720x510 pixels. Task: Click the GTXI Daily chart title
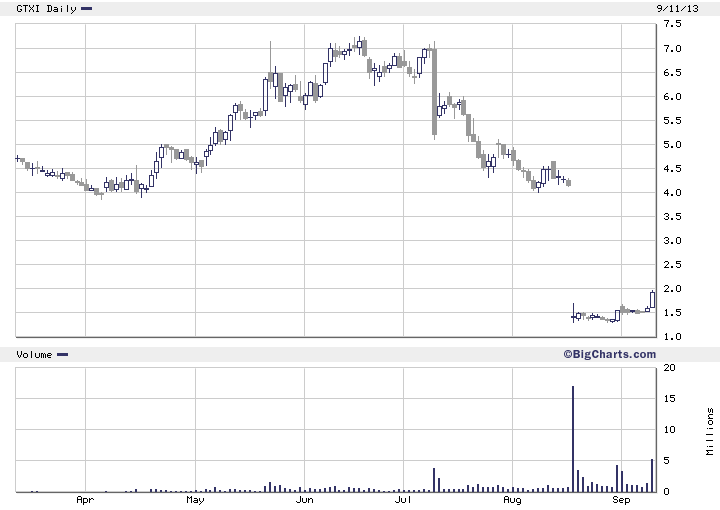pos(46,8)
